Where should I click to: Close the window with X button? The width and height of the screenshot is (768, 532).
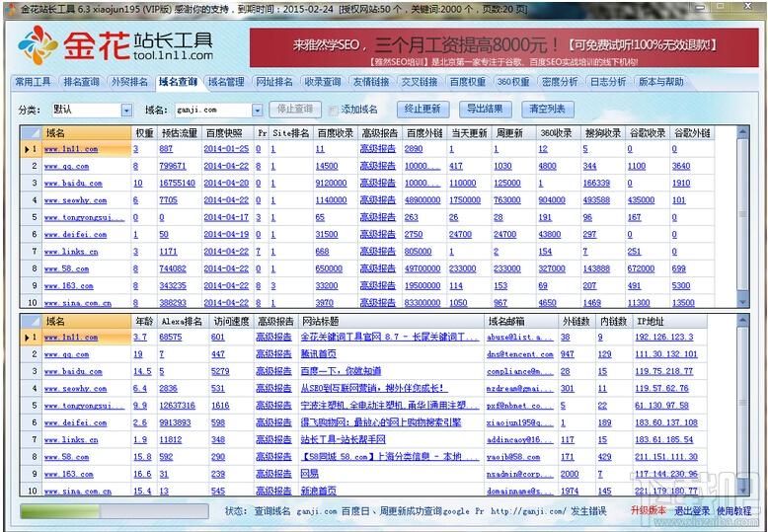[x=748, y=7]
